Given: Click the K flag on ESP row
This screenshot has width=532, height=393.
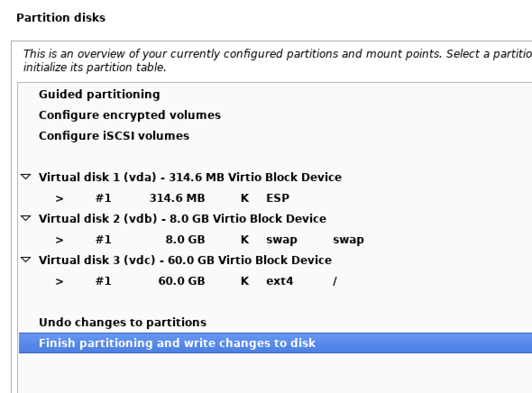Looking at the screenshot, I should click(245, 198).
